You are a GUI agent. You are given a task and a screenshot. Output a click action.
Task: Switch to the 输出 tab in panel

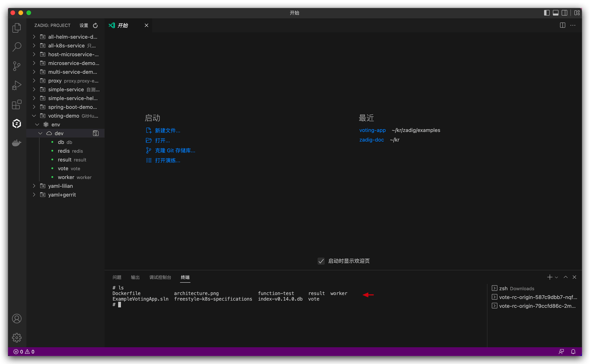pos(135,277)
